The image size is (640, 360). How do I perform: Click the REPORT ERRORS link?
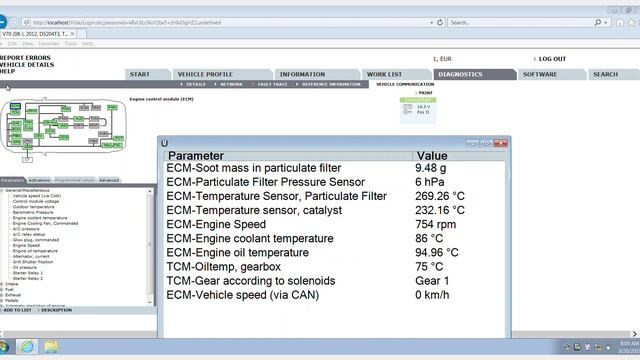(25, 58)
